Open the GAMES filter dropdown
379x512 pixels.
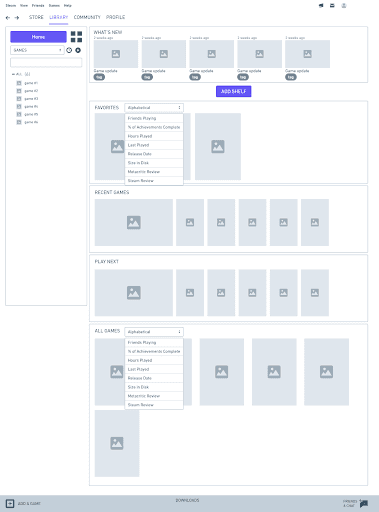37,50
